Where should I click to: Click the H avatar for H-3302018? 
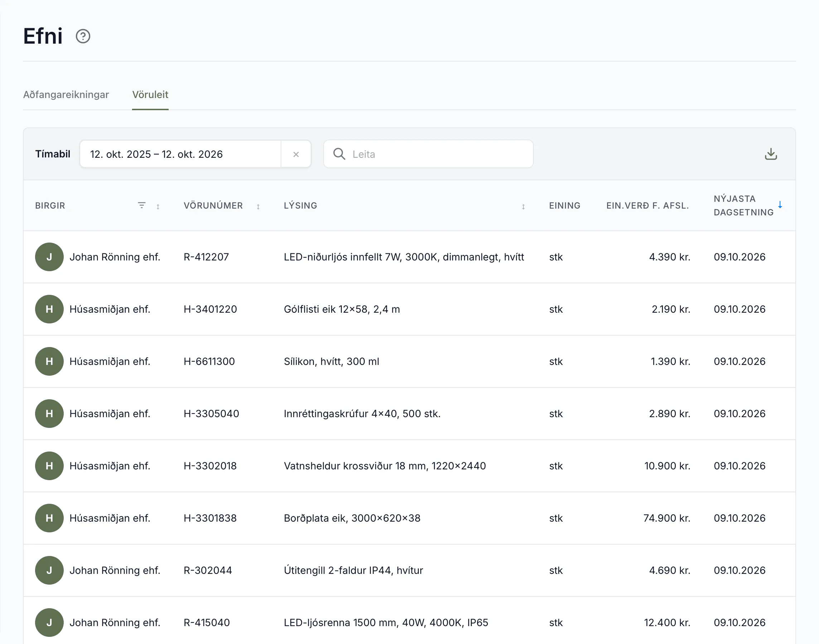click(49, 466)
